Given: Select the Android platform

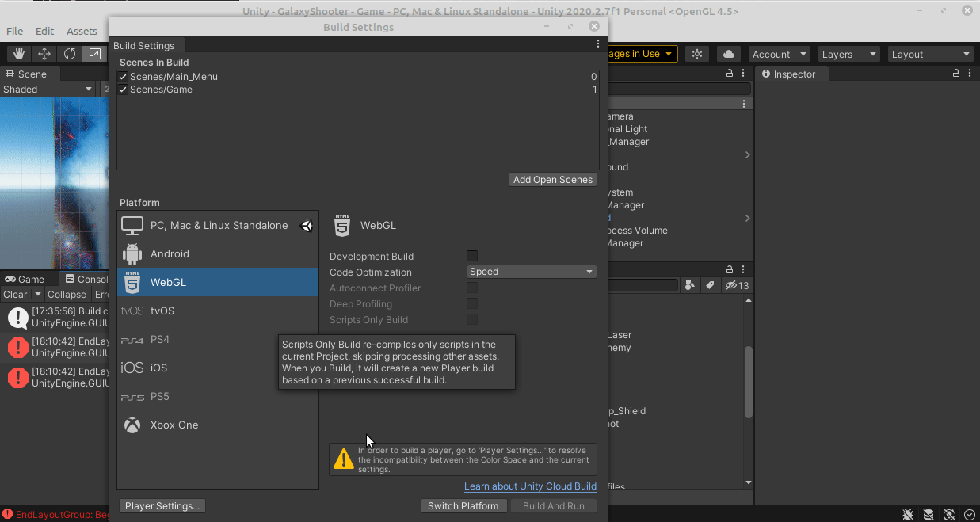Looking at the screenshot, I should pyautogui.click(x=218, y=253).
